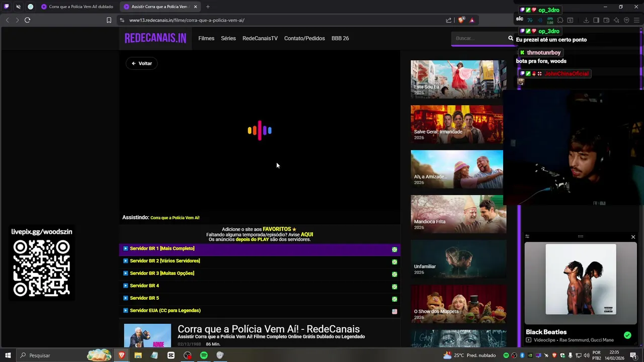
Task: Go forward in browser history
Action: pos(17,20)
